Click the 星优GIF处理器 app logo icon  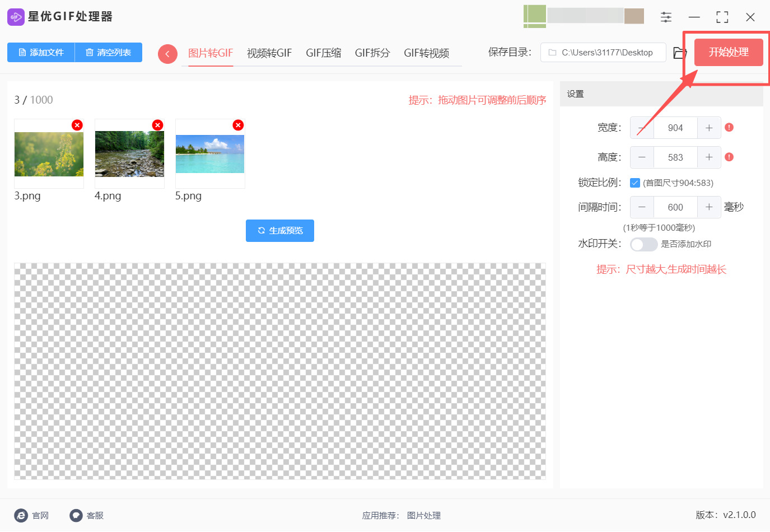tap(16, 17)
